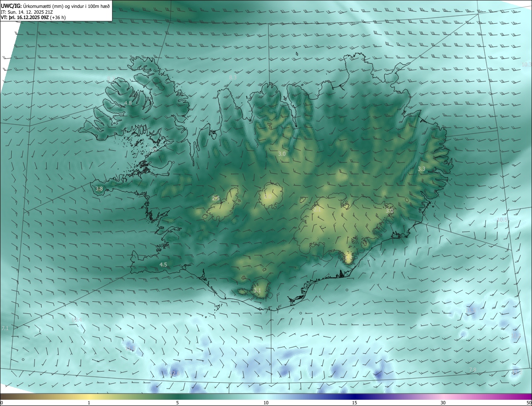Click the 2.5 value by the western glacier
The height and width of the screenshot is (406, 532).
click(216, 198)
